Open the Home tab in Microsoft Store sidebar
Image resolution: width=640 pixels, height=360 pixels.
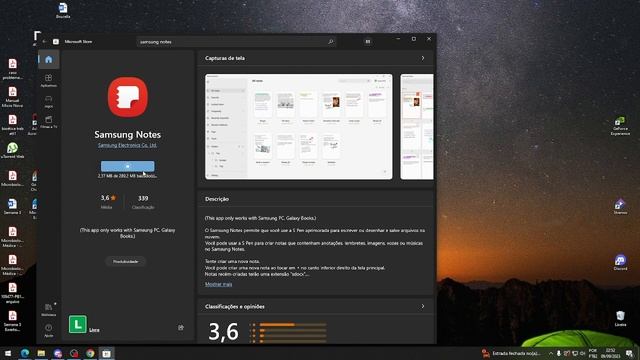(x=49, y=60)
